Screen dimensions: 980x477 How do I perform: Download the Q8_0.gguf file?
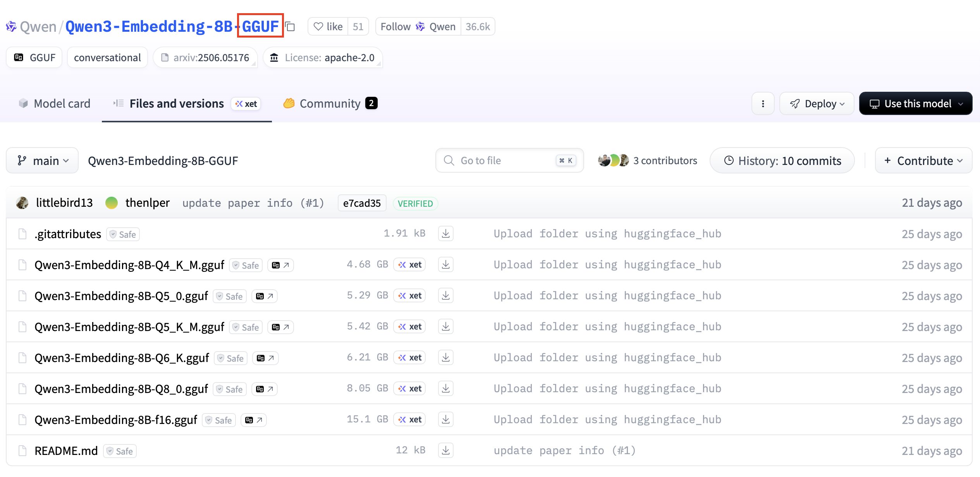[446, 388]
